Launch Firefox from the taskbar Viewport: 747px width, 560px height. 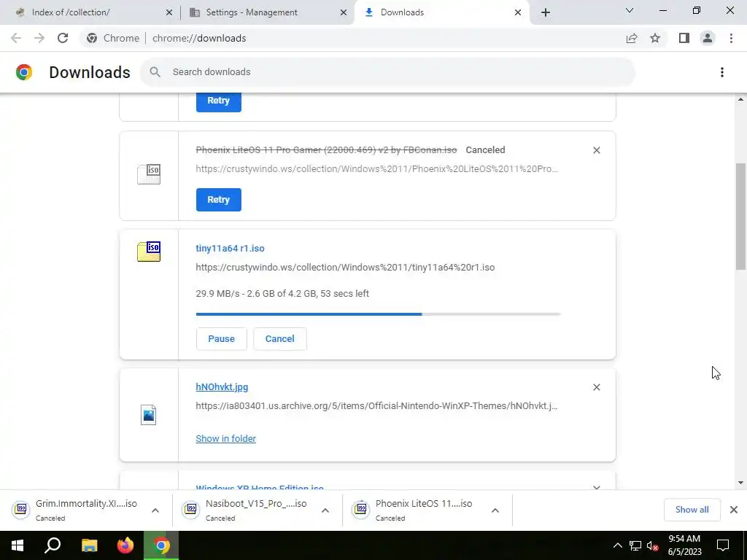pyautogui.click(x=125, y=545)
